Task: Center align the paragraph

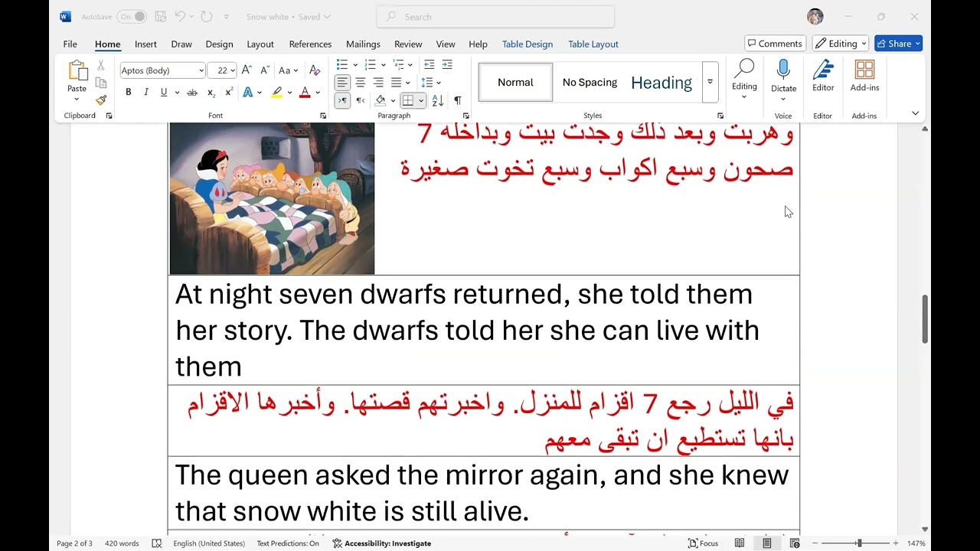Action: pos(360,83)
